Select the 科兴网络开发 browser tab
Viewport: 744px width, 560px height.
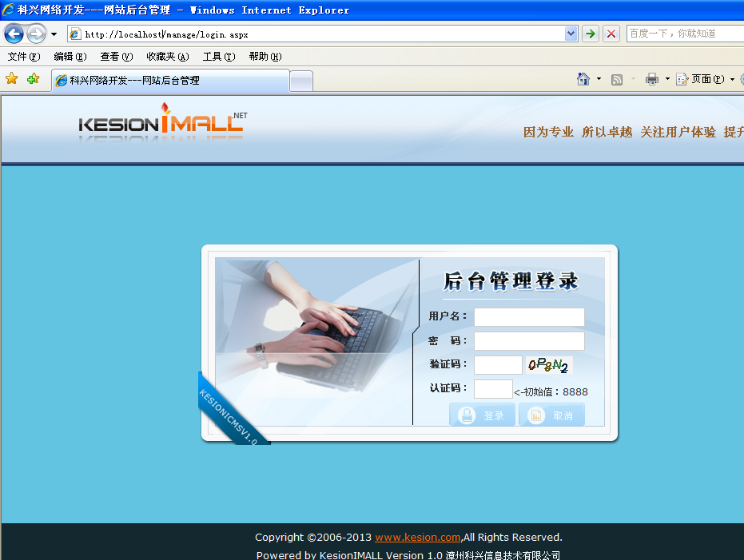coord(169,81)
